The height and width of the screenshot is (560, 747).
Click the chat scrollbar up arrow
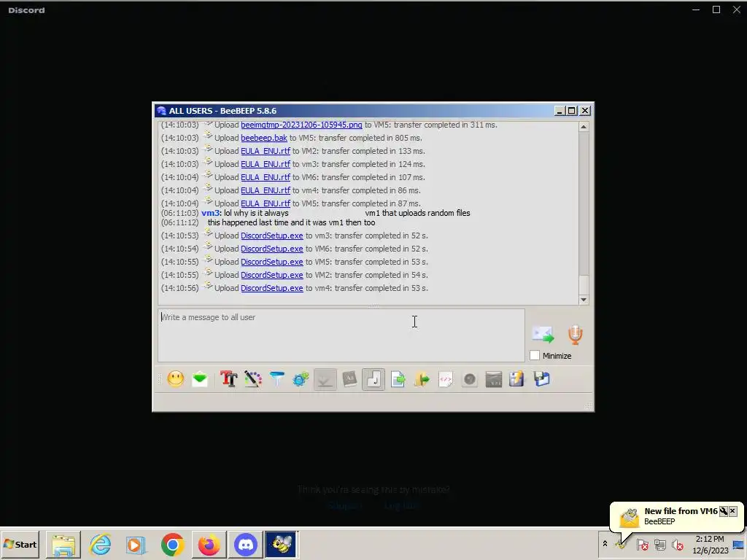583,127
